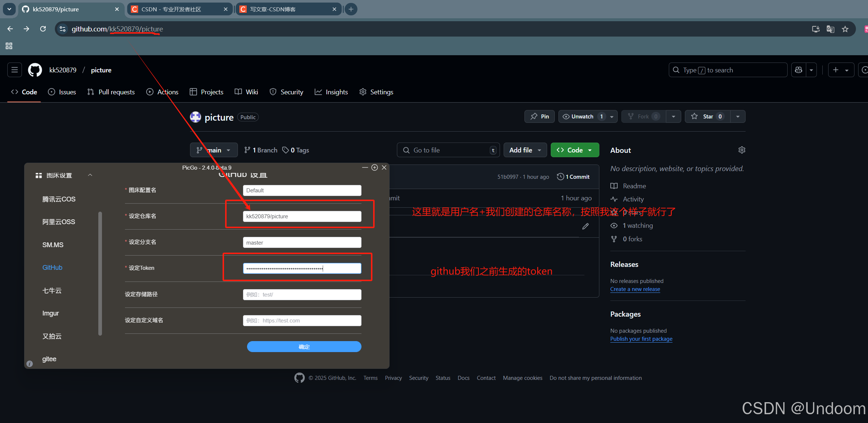Go to the repository Settings tab

click(x=376, y=92)
